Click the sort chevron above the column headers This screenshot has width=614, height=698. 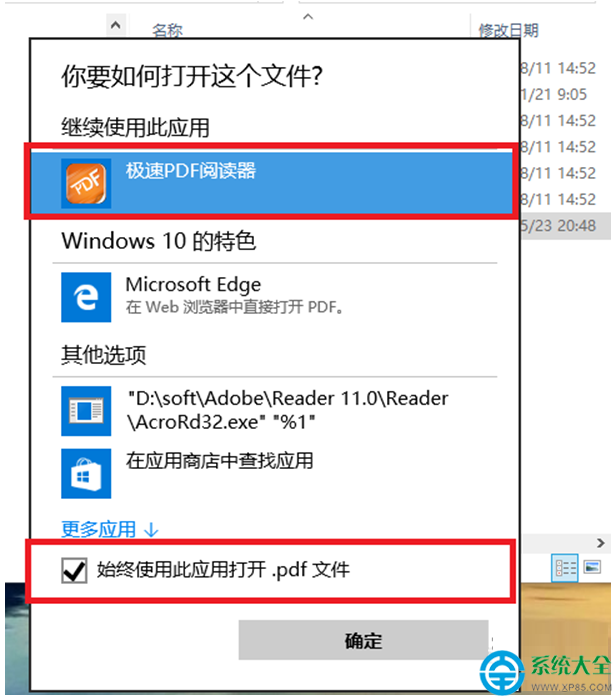[x=308, y=17]
